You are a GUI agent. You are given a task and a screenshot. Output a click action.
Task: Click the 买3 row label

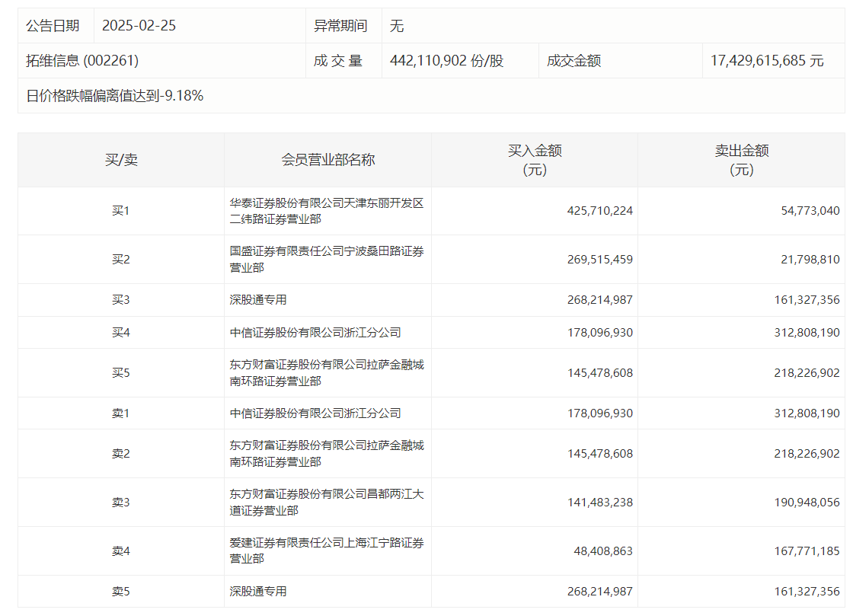(121, 300)
